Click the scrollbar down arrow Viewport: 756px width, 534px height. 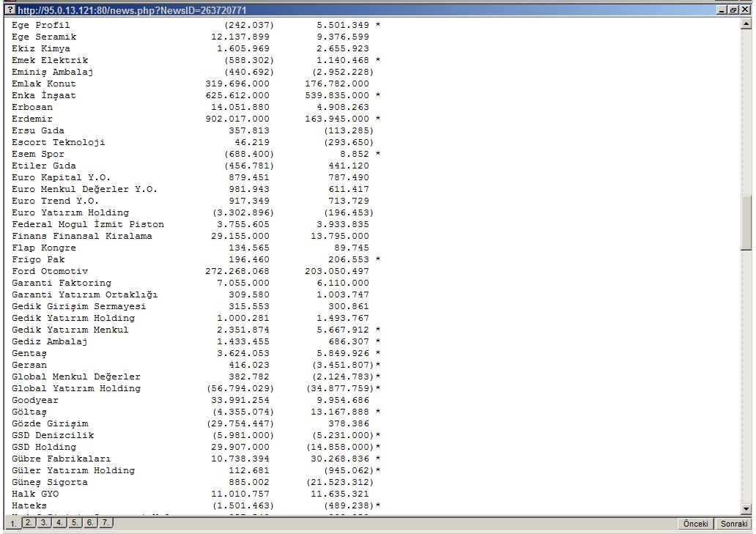coord(746,508)
